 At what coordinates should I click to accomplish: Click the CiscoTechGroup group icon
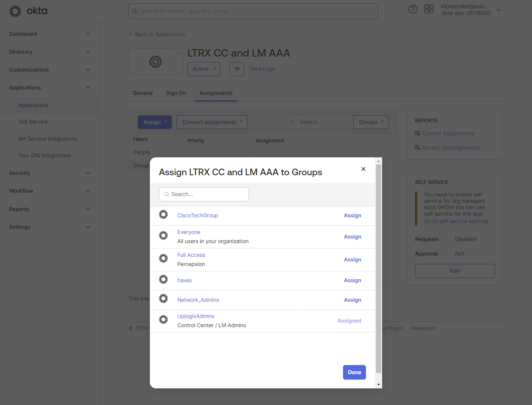164,215
